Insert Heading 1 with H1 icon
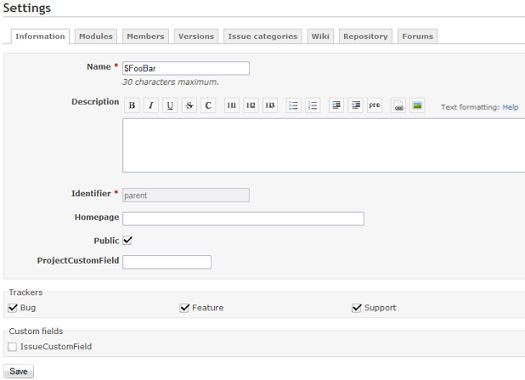The image size is (525, 380). click(x=232, y=105)
